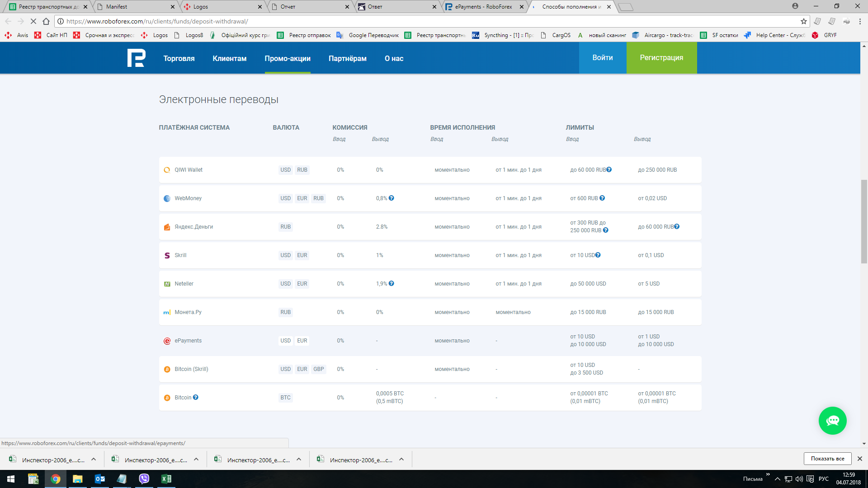Screen dimensions: 868x488
Task: Open File Explorer from the taskbar
Action: tap(78, 479)
